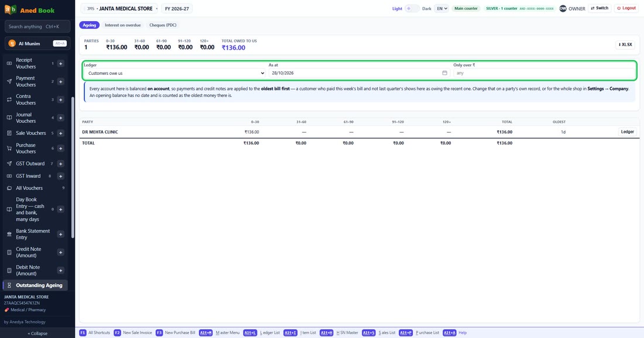Screen dimensions: 644x338
Task: Download ageing report as XLSX
Action: tap(625, 44)
